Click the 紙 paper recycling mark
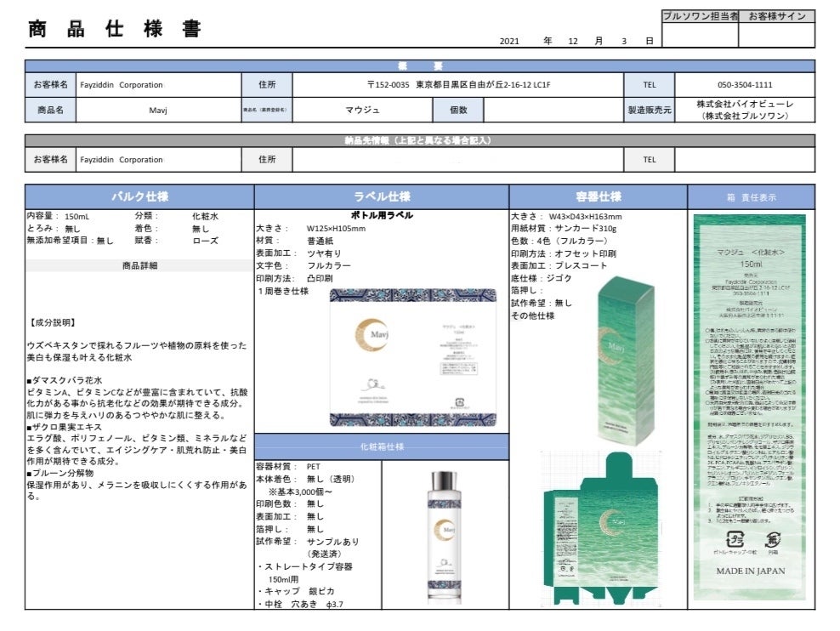Screen dimensions: 840x631 [773, 538]
